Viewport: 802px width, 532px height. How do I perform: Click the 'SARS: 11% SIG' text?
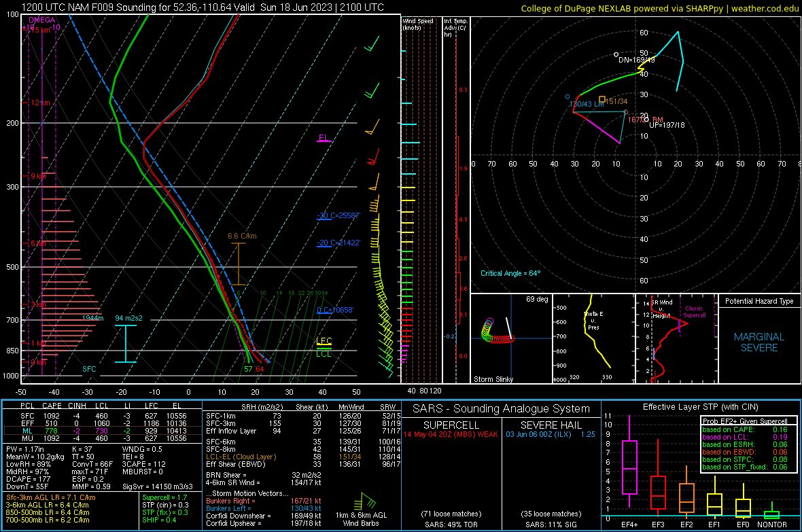551,525
